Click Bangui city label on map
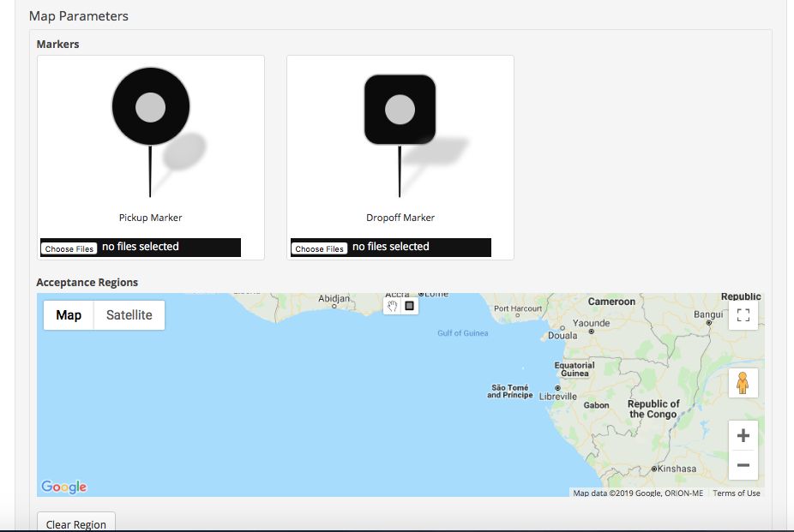 pos(708,314)
